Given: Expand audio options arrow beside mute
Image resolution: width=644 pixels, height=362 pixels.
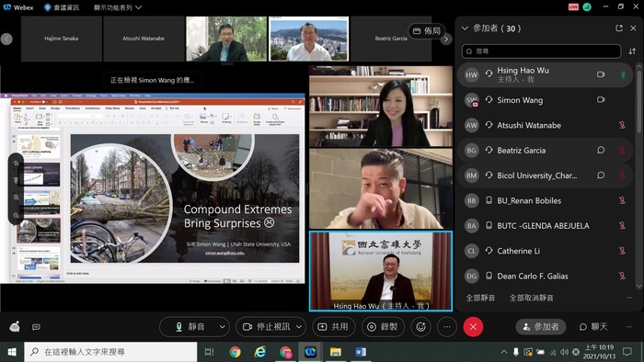Looking at the screenshot, I should pyautogui.click(x=223, y=327).
